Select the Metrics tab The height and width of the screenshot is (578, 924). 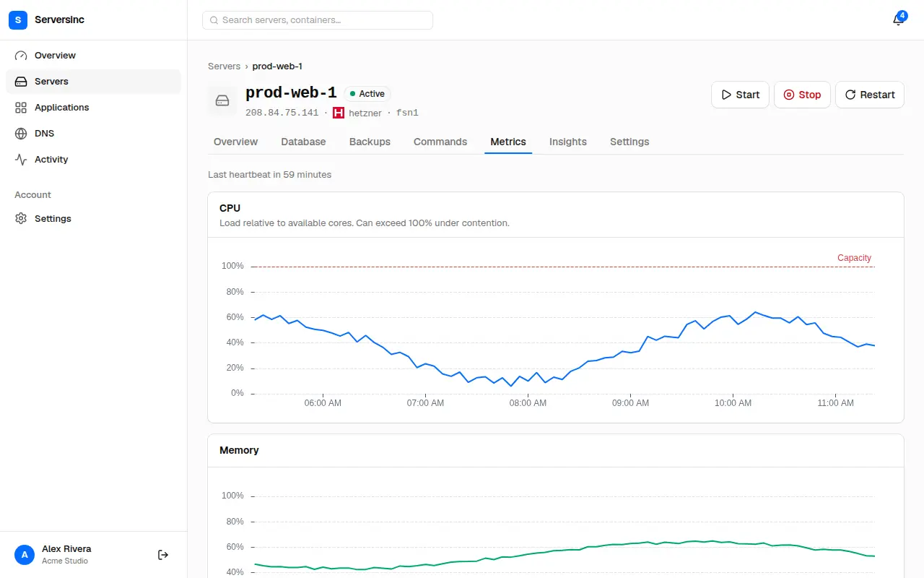tap(508, 142)
